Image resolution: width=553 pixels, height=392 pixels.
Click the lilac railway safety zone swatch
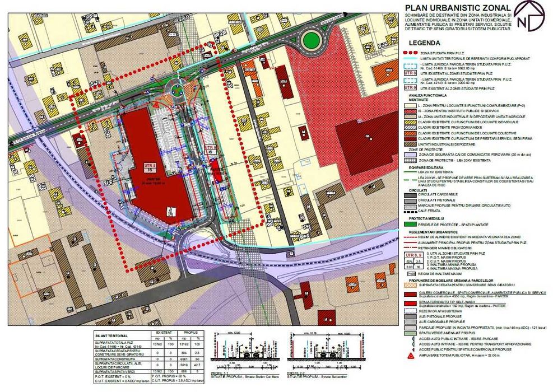click(410, 155)
